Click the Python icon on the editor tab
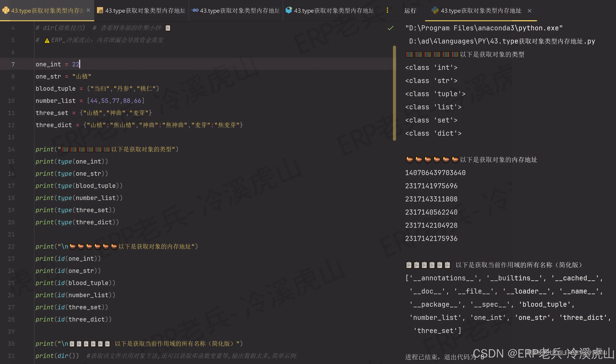 (x=6, y=10)
